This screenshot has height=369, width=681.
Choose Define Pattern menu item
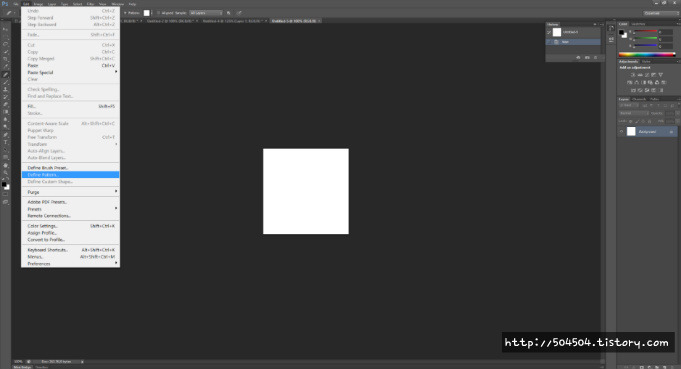tap(70, 175)
